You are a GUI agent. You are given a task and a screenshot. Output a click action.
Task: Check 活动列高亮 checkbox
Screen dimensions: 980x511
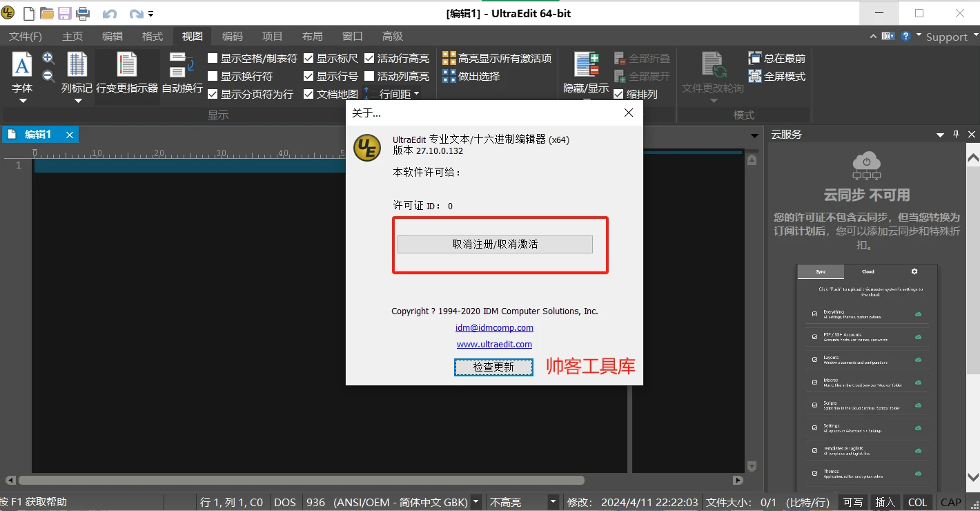[x=369, y=77]
